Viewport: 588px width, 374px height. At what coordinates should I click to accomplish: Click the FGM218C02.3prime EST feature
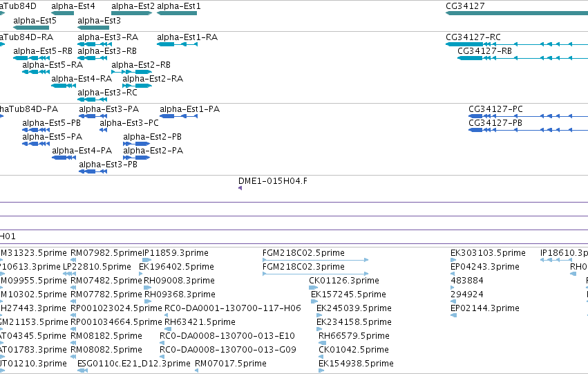point(315,274)
